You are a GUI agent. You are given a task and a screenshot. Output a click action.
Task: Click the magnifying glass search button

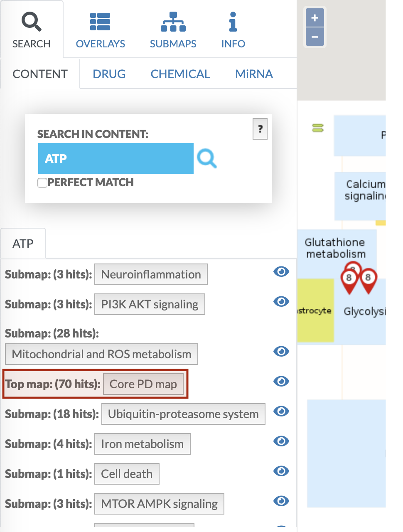pos(206,158)
